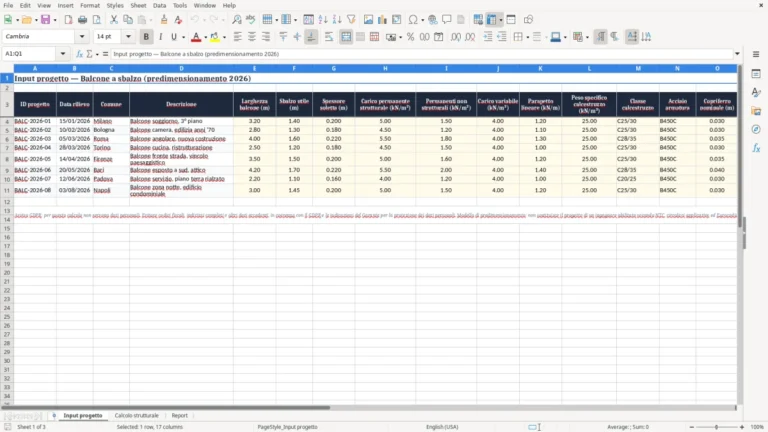Image resolution: width=768 pixels, height=432 pixels.
Task: Click the Define Print Area icon
Action: coord(478,20)
